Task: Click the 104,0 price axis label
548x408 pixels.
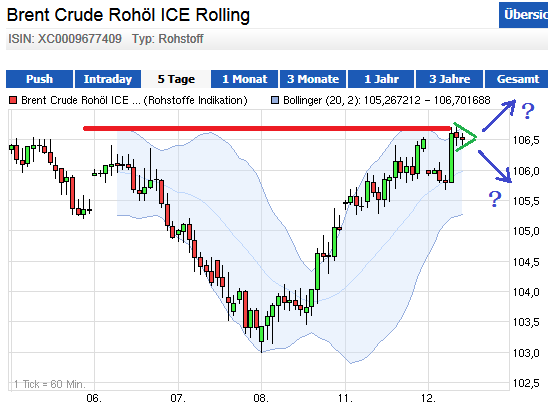Action: tap(526, 292)
